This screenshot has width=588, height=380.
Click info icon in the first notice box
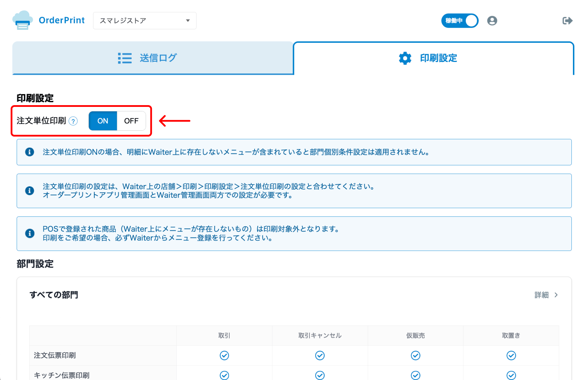[x=30, y=152]
